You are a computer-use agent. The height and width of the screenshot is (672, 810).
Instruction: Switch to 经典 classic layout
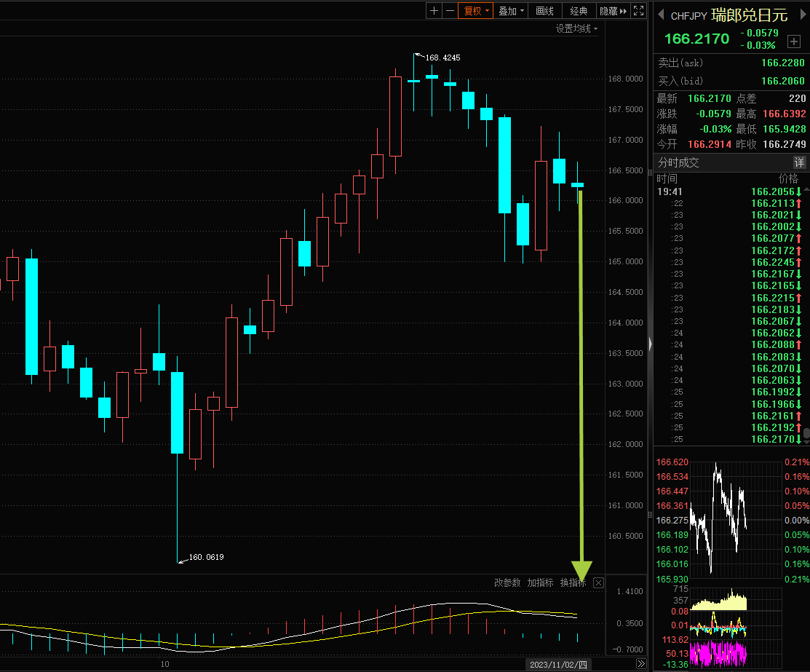click(579, 11)
